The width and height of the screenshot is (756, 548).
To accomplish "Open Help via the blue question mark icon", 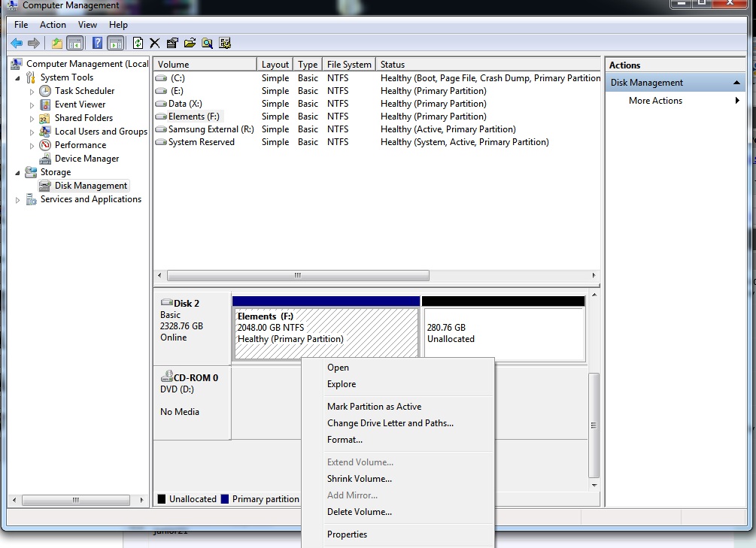I will 97,44.
